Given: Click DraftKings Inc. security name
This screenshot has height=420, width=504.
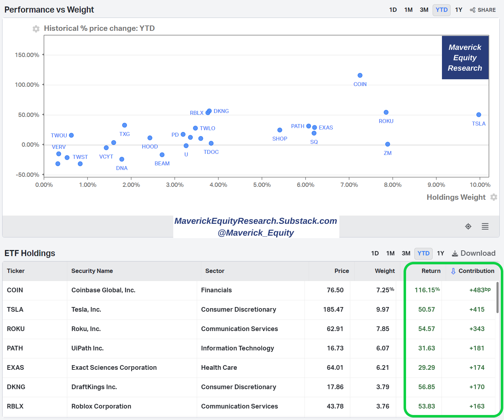Looking at the screenshot, I should click(x=94, y=387).
